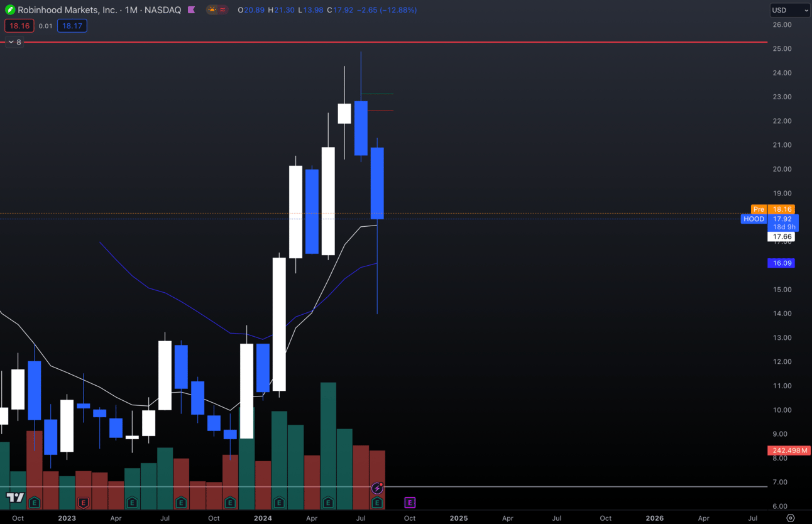This screenshot has width=812, height=524.
Task: Click the low value L13.98
Action: (310, 10)
